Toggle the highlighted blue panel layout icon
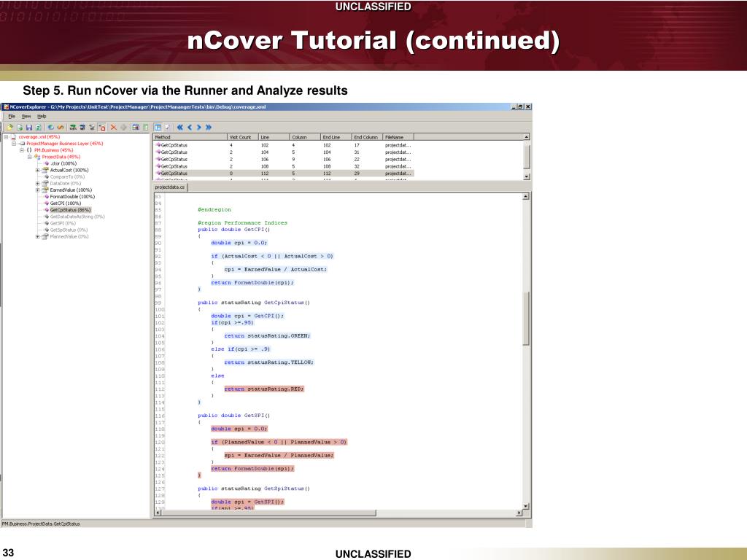 coord(158,127)
